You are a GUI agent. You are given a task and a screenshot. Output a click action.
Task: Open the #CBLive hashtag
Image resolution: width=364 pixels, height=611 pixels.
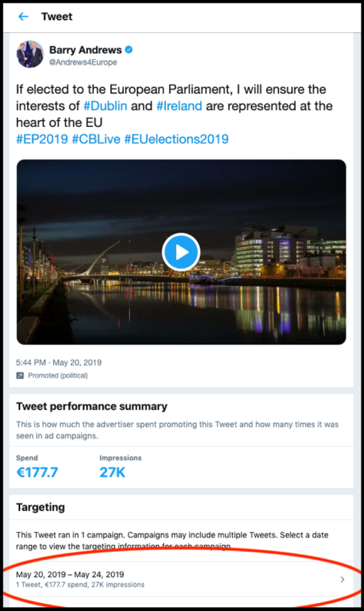96,139
